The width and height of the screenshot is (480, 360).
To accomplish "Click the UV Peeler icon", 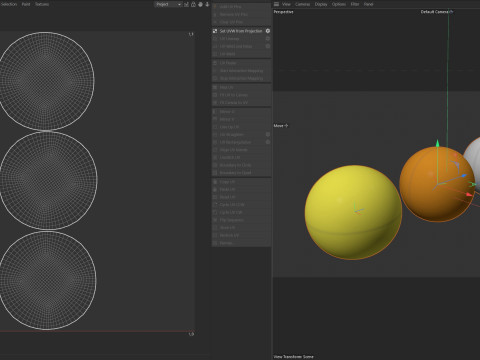I will click(215, 63).
